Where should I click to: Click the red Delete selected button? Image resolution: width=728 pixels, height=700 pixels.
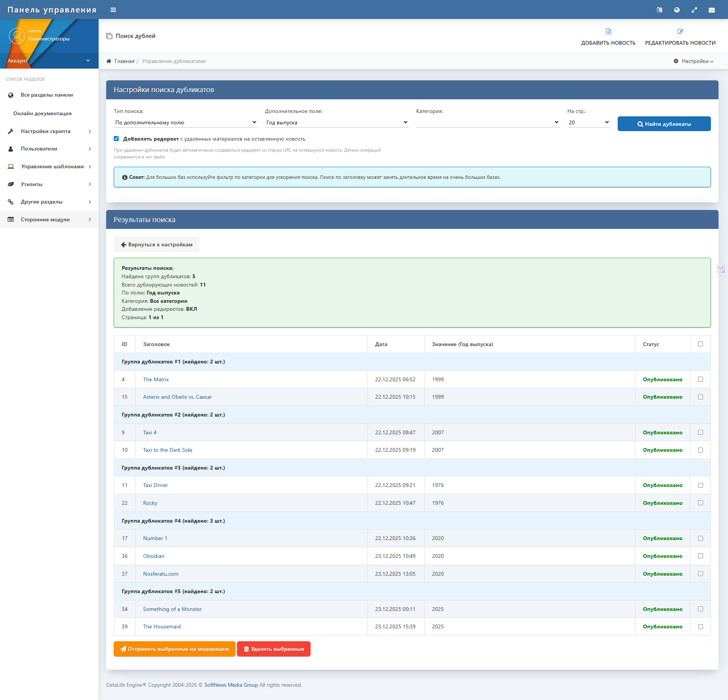point(273,649)
